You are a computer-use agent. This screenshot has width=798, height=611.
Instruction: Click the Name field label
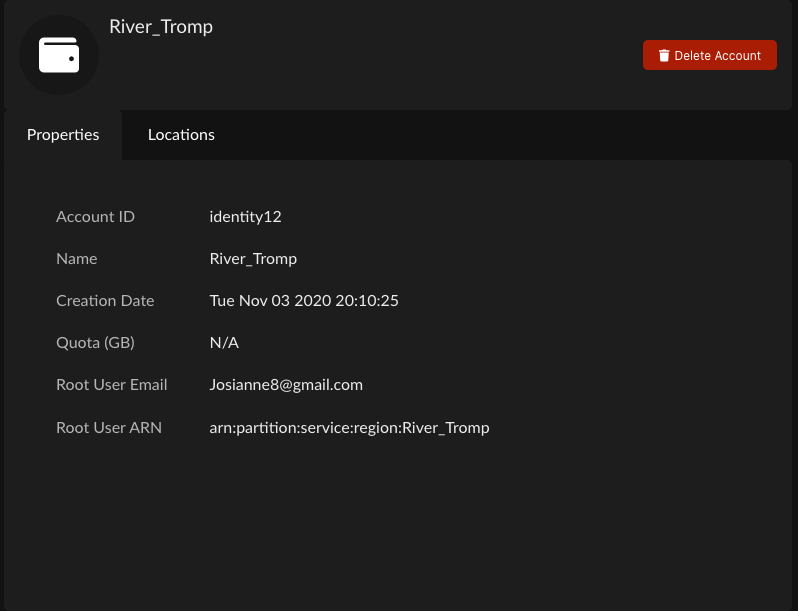pyautogui.click(x=76, y=259)
